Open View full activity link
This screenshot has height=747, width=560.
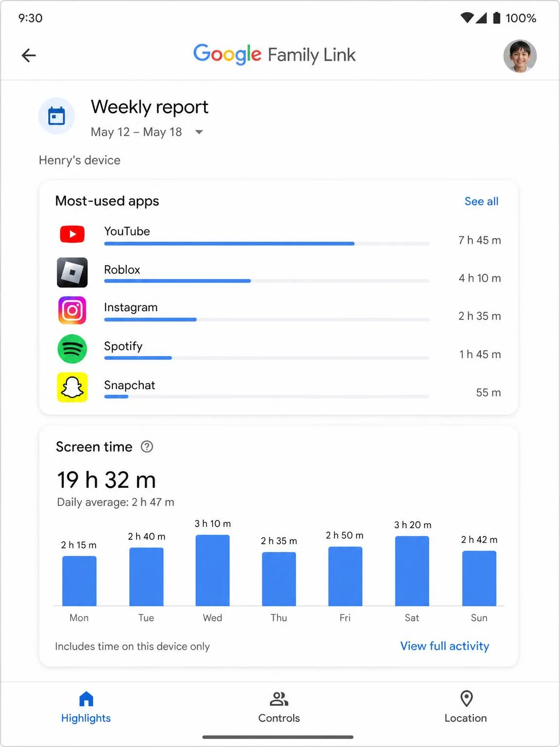(x=445, y=646)
